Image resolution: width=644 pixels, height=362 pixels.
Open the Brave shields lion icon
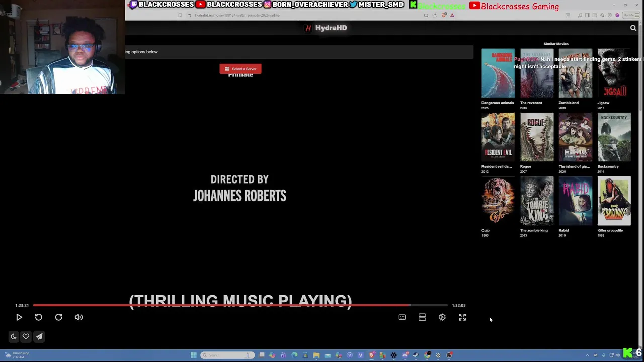click(x=444, y=15)
